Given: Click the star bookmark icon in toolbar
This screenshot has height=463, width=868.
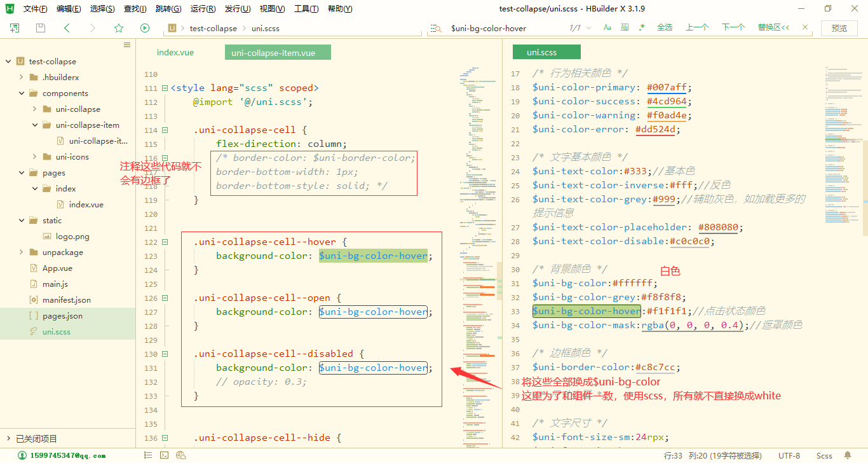Looking at the screenshot, I should [118, 28].
